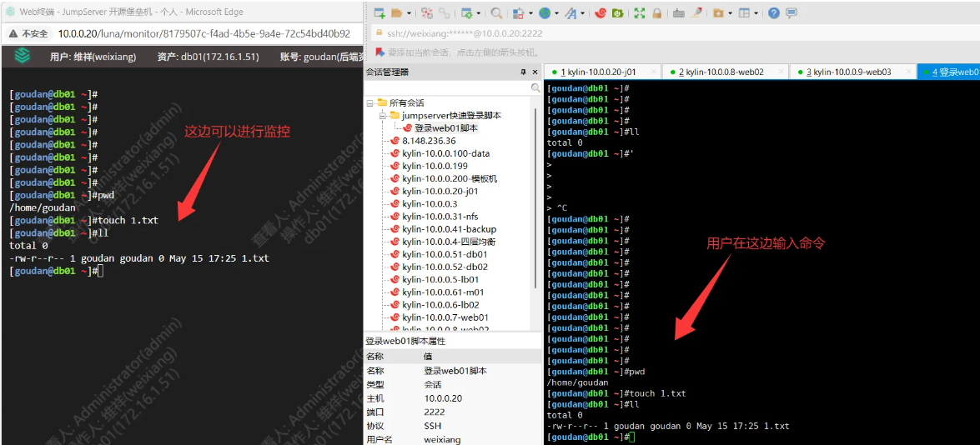Screen dimensions: 980x445
Task: Close the session manager panel
Action: pyautogui.click(x=535, y=72)
